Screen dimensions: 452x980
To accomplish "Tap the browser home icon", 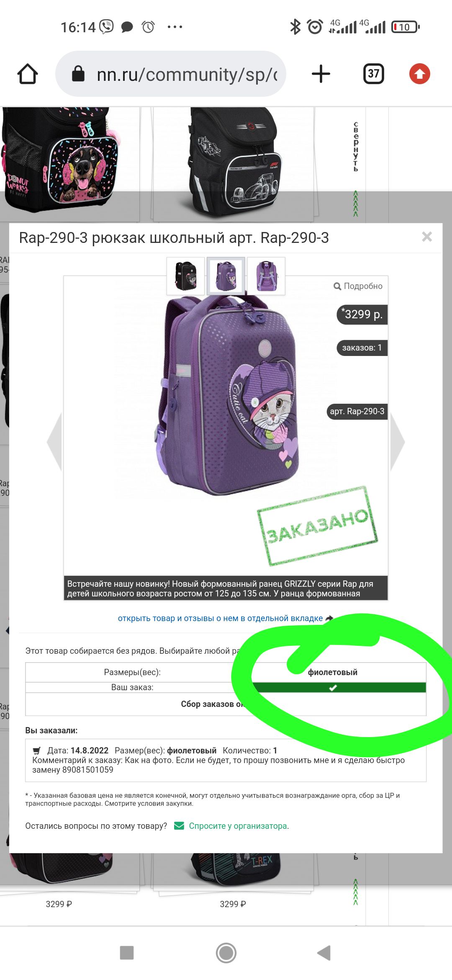I will pyautogui.click(x=28, y=74).
